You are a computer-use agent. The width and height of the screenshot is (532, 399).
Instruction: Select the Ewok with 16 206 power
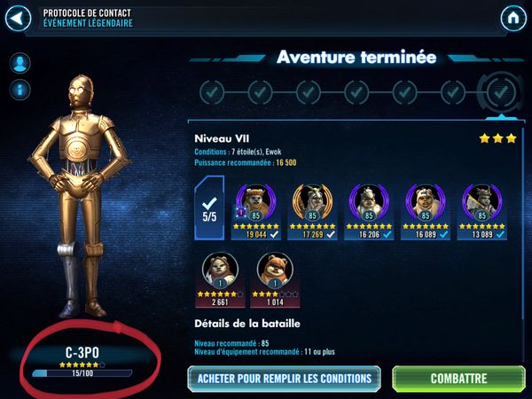[x=369, y=211]
